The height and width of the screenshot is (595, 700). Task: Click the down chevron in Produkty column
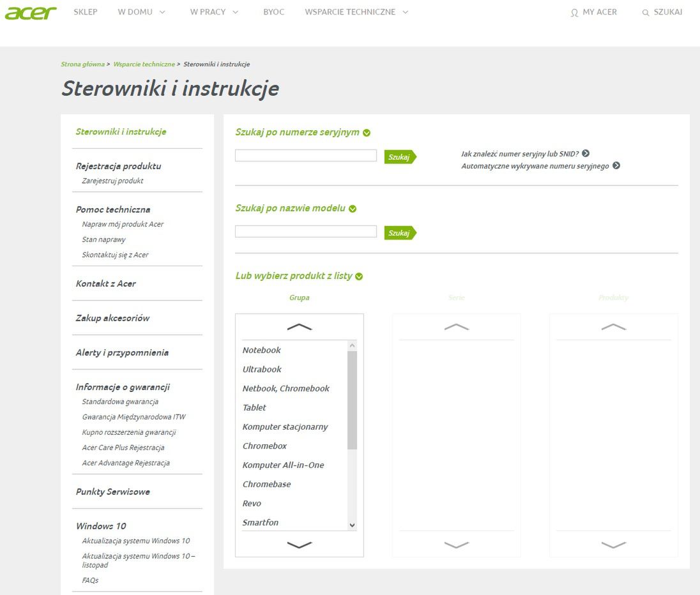tap(614, 544)
